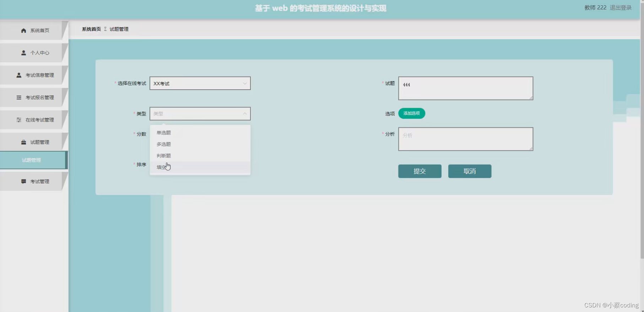This screenshot has width=644, height=312.
Task: Click the page title 基于 web 的考试管理系统
Action: point(320,8)
